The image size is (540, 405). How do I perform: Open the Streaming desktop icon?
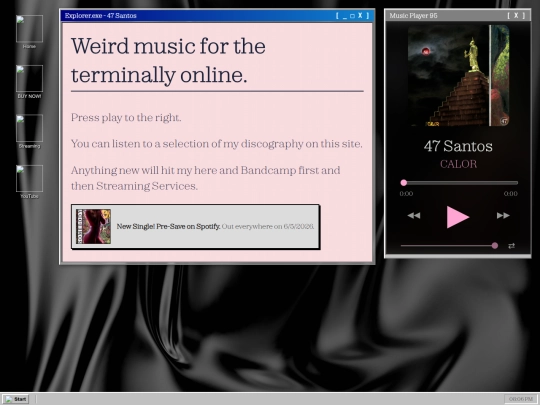(x=29, y=132)
